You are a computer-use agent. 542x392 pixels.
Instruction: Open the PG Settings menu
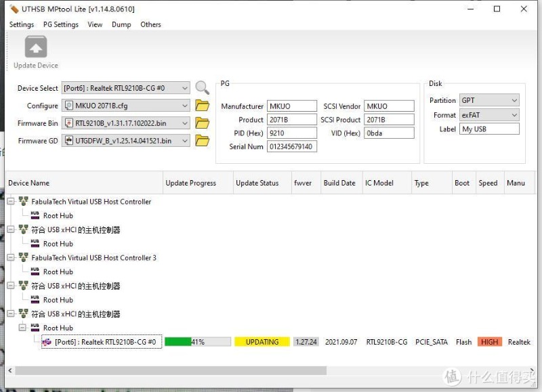60,24
